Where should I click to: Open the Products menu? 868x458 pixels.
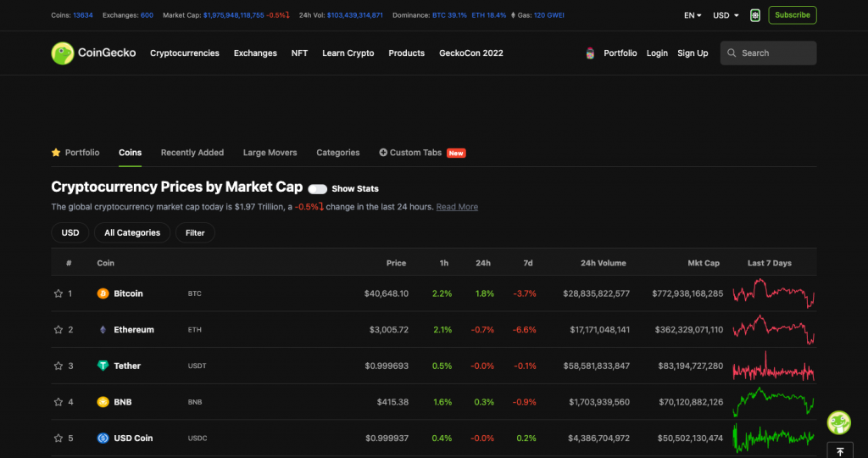point(406,53)
